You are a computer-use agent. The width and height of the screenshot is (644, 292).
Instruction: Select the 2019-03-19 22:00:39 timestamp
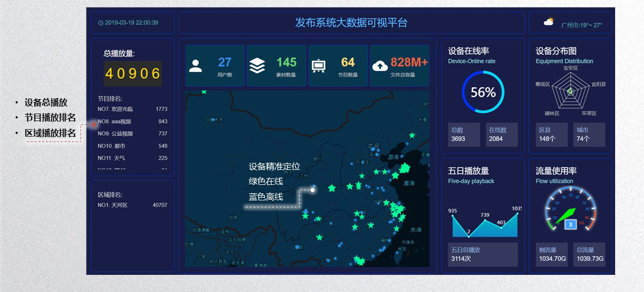[132, 23]
